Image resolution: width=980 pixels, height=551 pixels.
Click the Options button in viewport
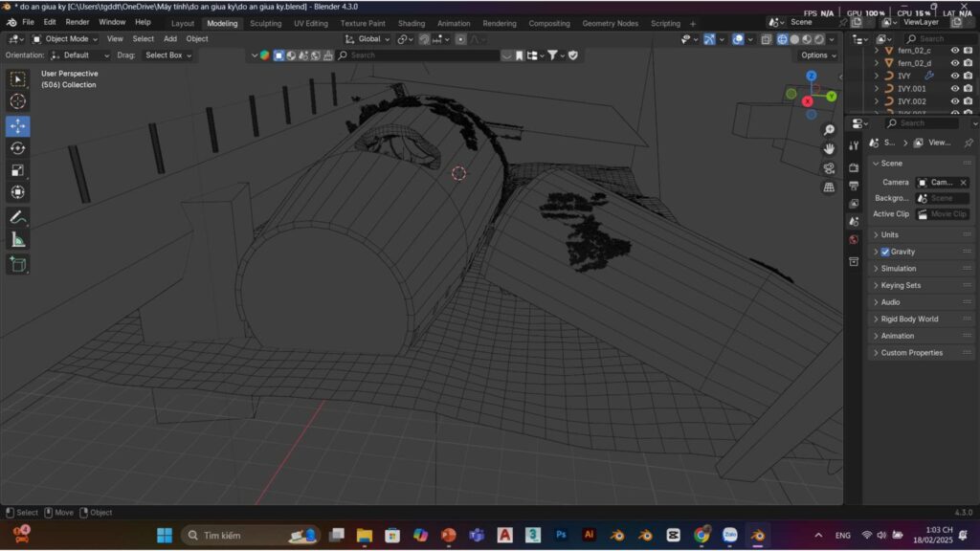818,55
